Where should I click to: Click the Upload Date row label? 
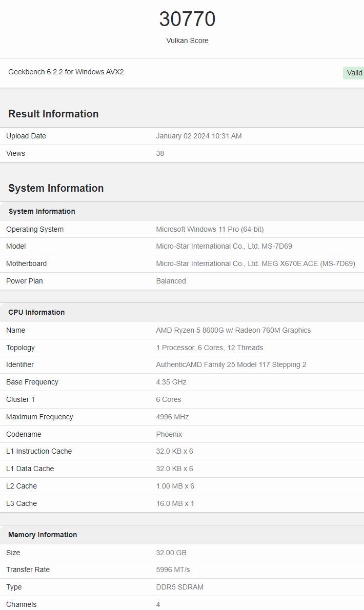click(26, 136)
